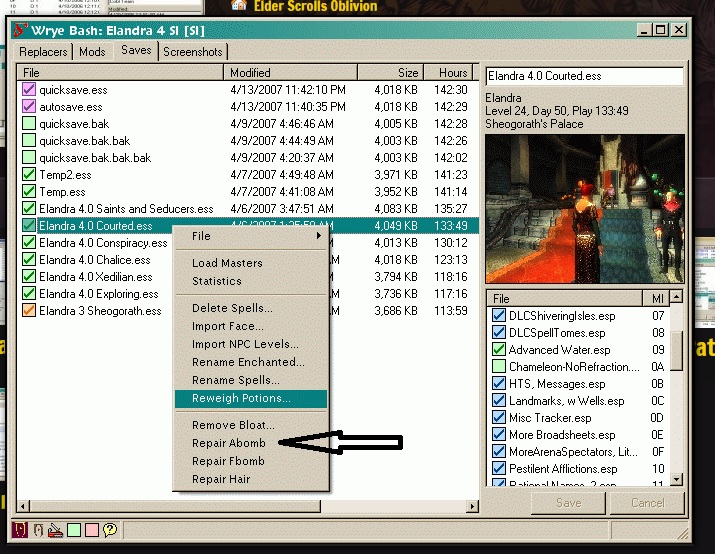Click the save name field Elandra 4.0 Courted.ess

[583, 77]
